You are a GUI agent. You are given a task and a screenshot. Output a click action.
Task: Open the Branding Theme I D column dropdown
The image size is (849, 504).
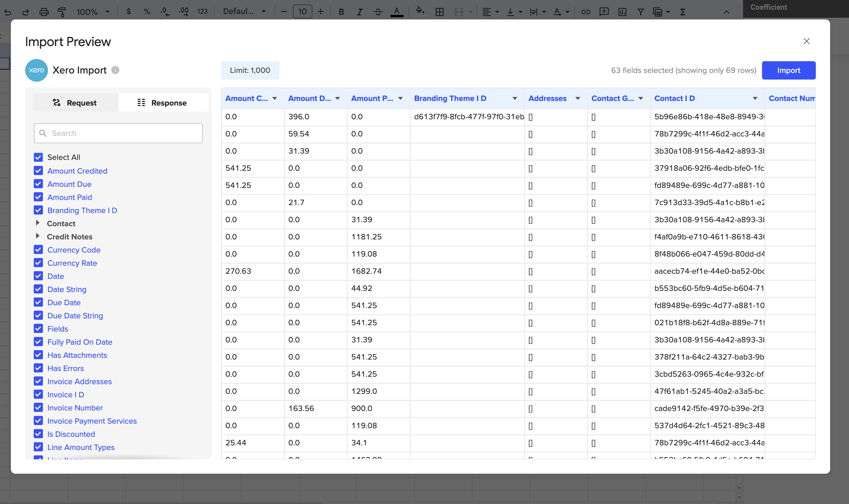pos(515,98)
